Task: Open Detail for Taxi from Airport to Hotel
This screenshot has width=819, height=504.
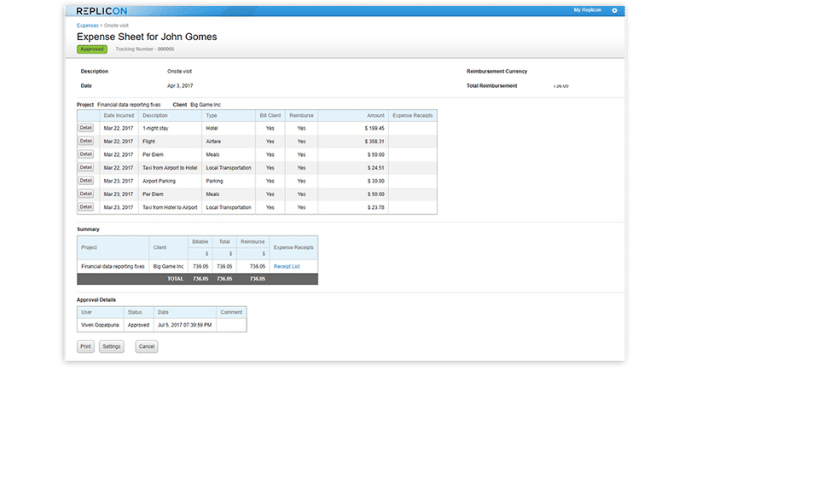Action: tap(85, 168)
